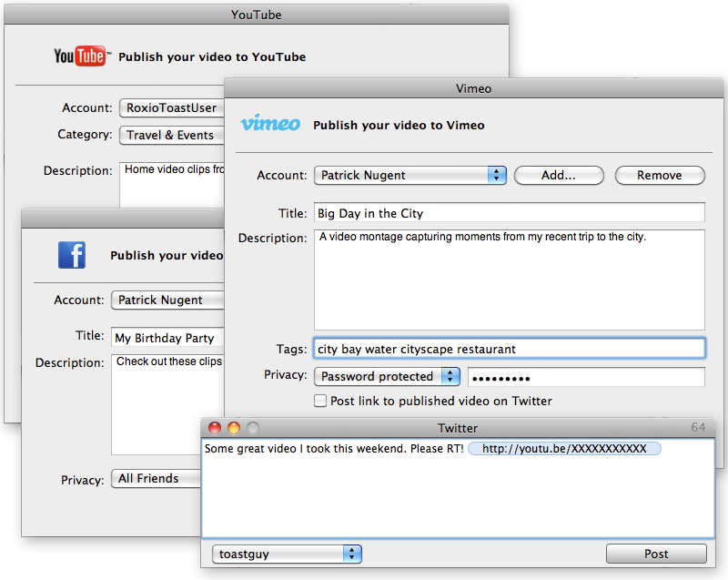Open the Facebook All Friends privacy dropdown

pos(155,478)
